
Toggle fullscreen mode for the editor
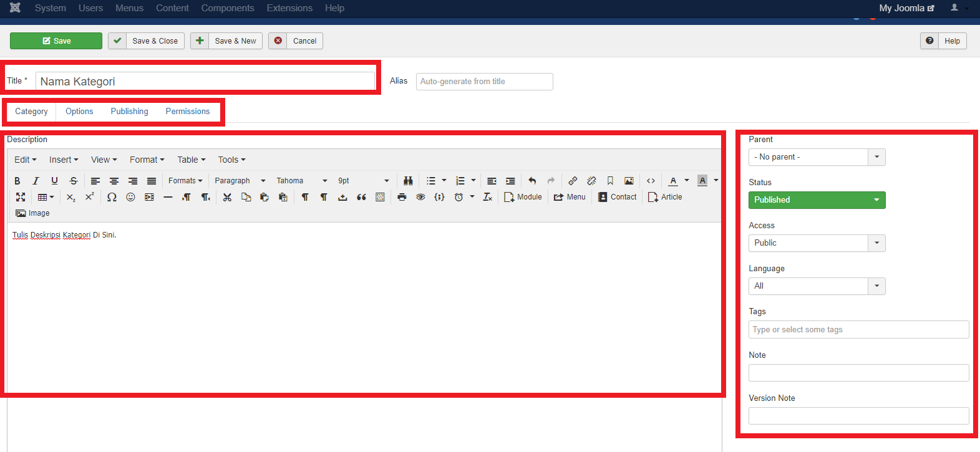tap(21, 197)
